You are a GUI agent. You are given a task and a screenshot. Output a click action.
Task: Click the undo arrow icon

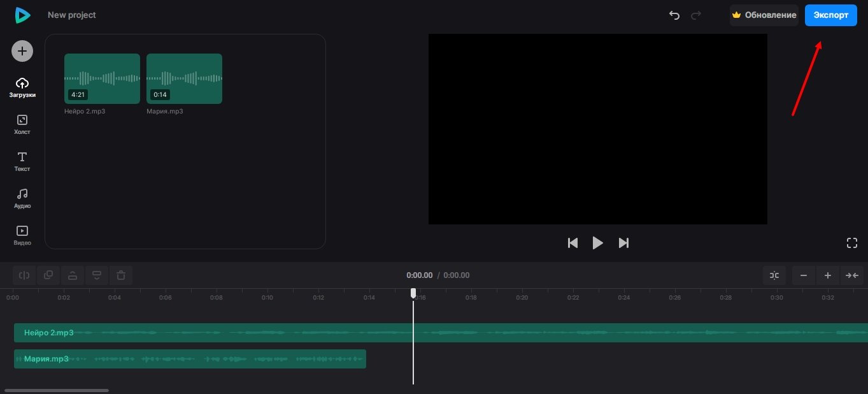click(x=674, y=15)
